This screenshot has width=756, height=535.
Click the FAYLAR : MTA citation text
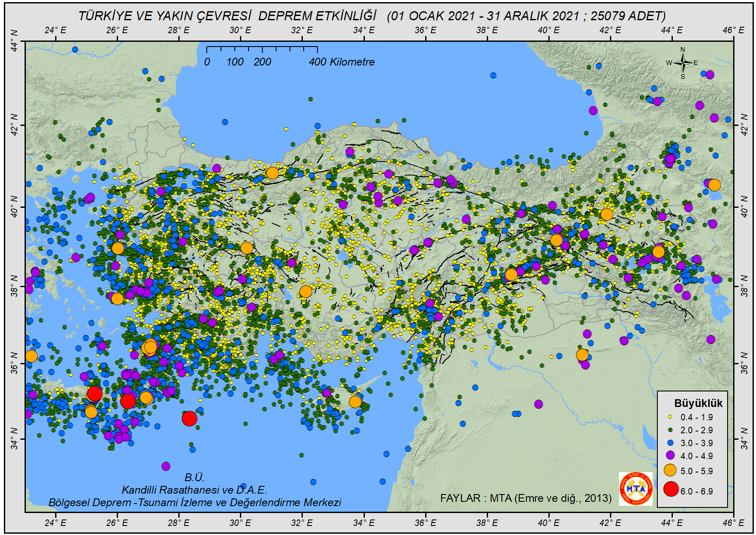point(526,498)
